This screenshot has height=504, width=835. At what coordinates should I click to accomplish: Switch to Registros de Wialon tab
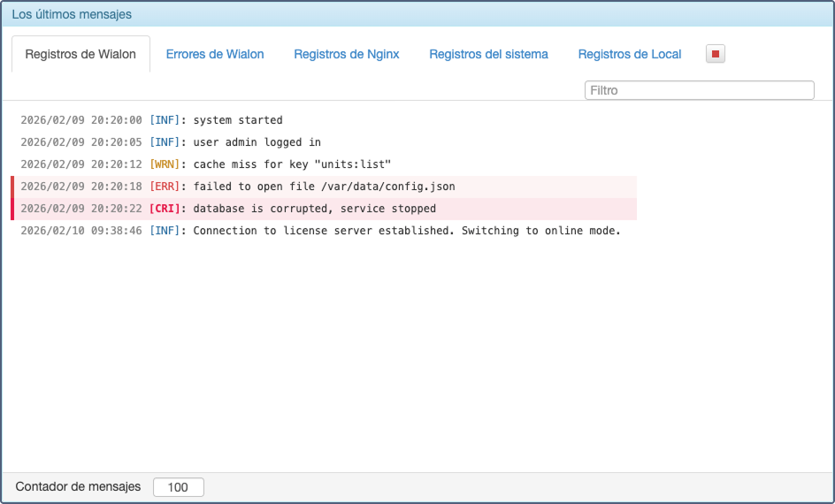click(x=80, y=54)
